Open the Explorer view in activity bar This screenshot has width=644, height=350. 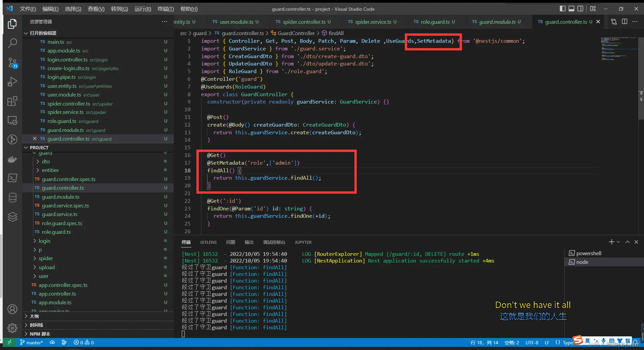(x=12, y=24)
